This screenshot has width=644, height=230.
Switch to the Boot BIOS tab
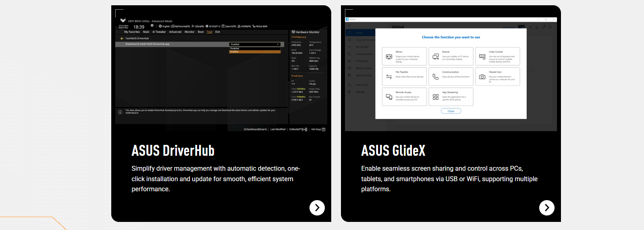[201, 32]
